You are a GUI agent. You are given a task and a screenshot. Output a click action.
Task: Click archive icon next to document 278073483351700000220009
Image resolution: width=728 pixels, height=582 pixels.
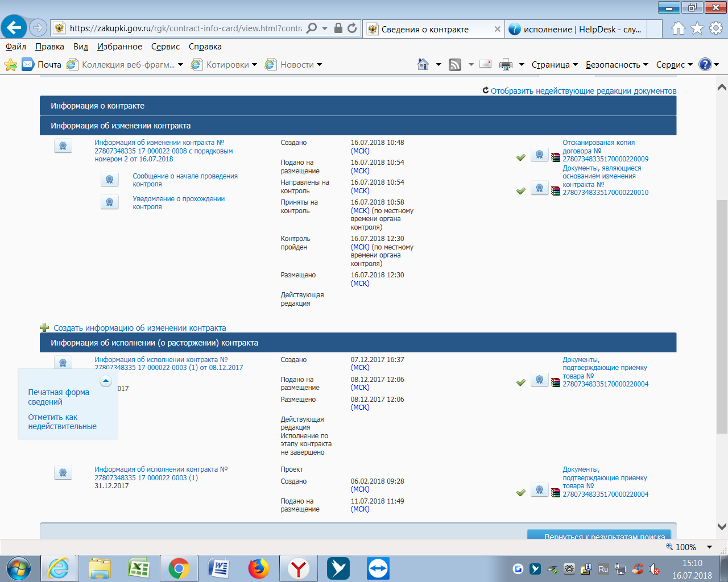pos(556,157)
